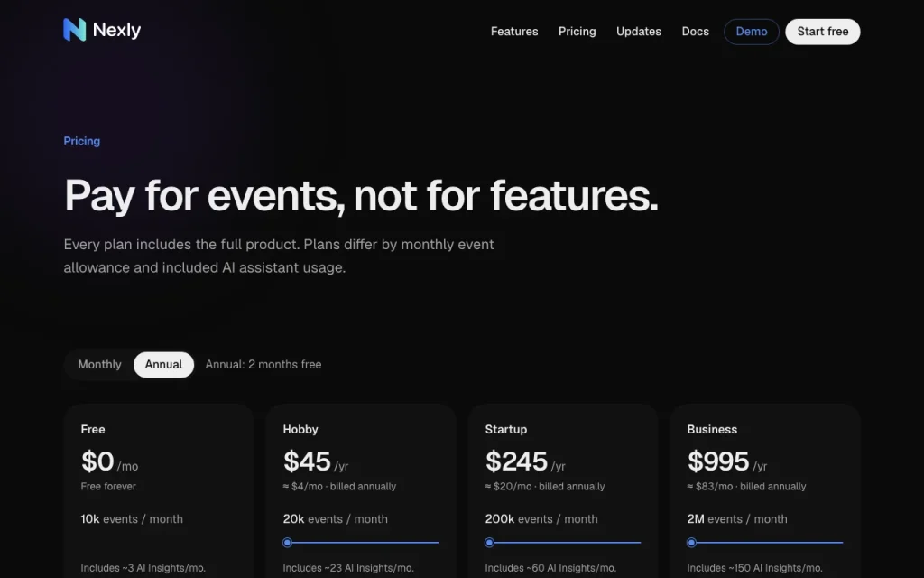
Task: Click the Business plan title
Action: tap(712, 429)
